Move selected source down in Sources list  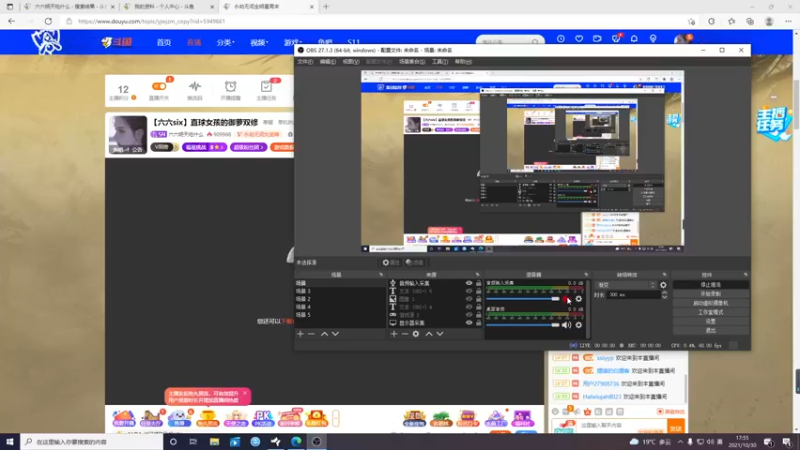(440, 334)
